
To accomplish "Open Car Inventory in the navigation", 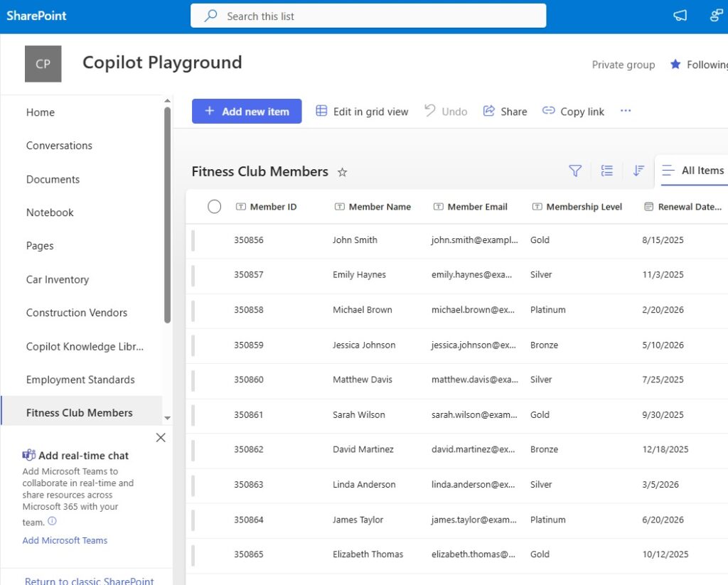I will click(58, 279).
